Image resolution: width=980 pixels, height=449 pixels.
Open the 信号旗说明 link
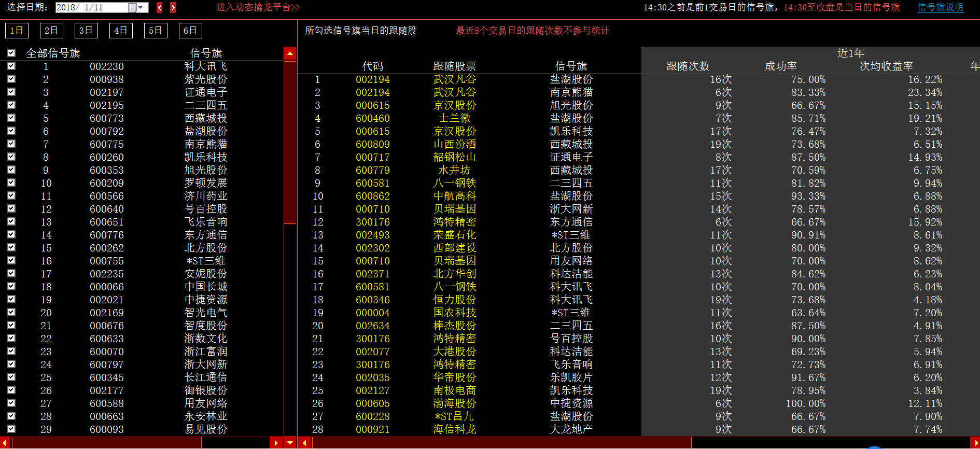940,7
